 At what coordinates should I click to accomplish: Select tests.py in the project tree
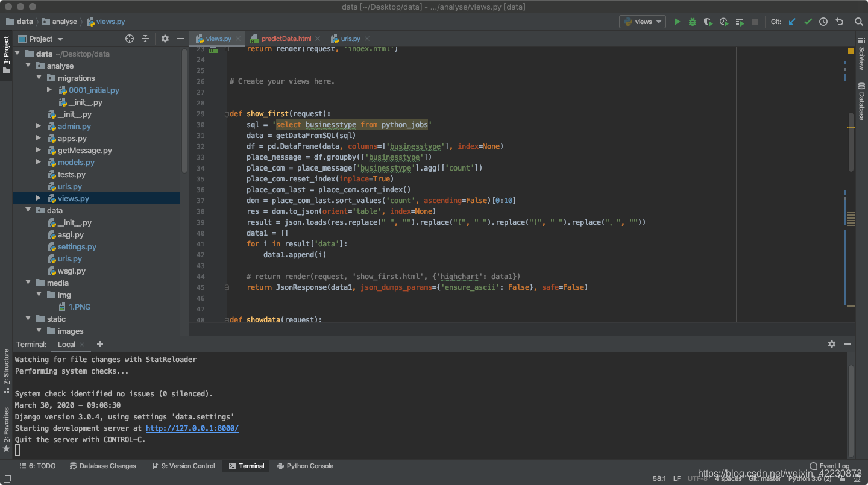71,174
